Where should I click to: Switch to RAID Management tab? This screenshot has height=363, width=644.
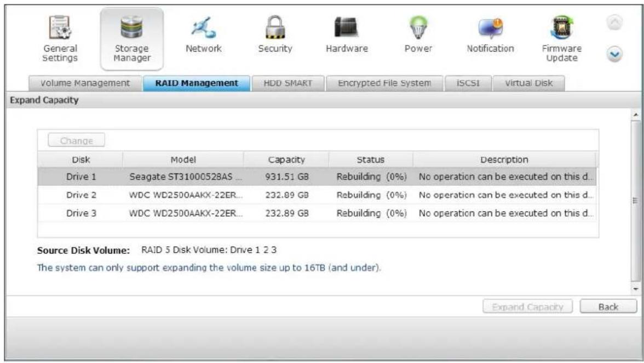point(196,83)
